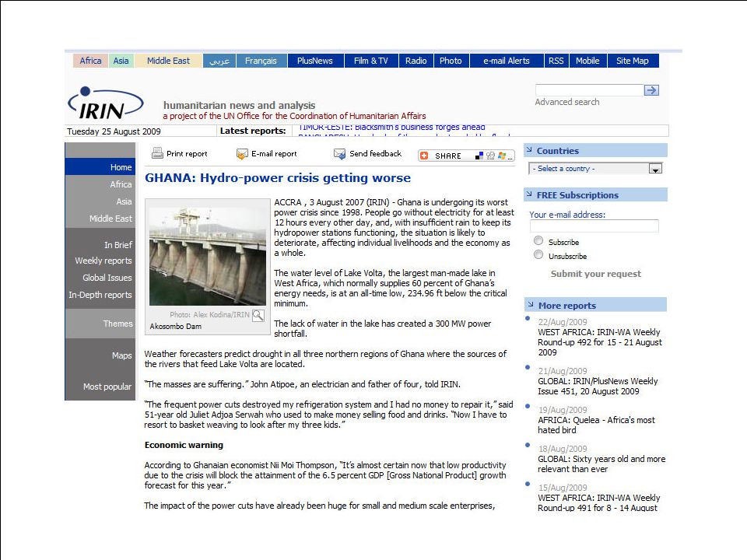Screen dimensions: 747x560
Task: Click the E-mail report link
Action: (274, 154)
